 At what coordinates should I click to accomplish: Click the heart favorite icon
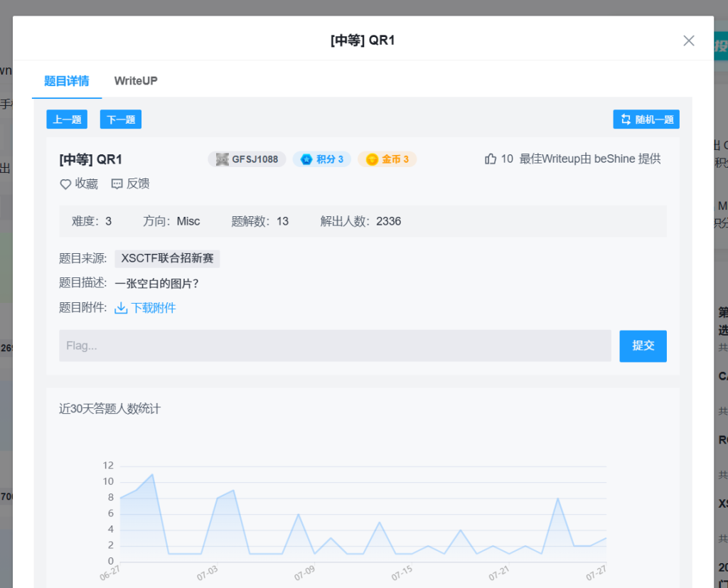tap(65, 184)
